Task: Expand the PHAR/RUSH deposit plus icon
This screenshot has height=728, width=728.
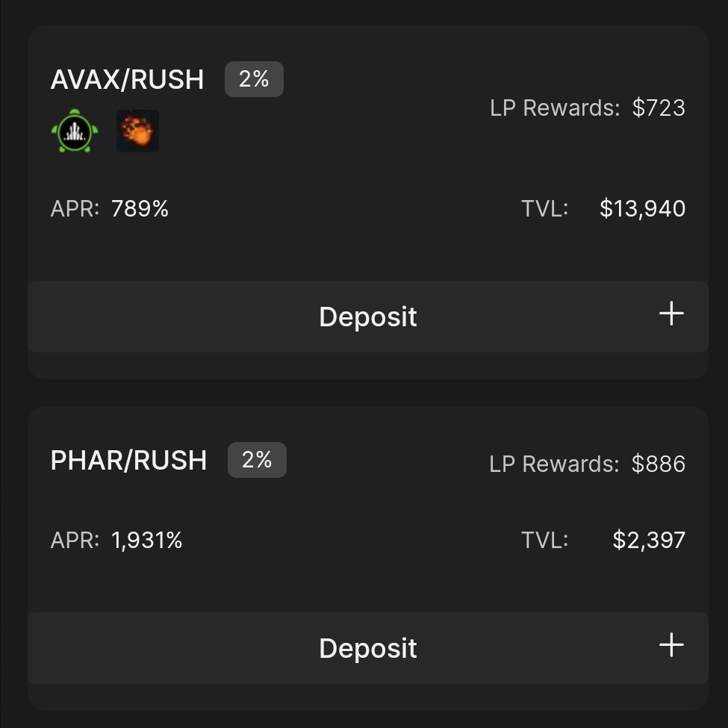Action: [671, 645]
